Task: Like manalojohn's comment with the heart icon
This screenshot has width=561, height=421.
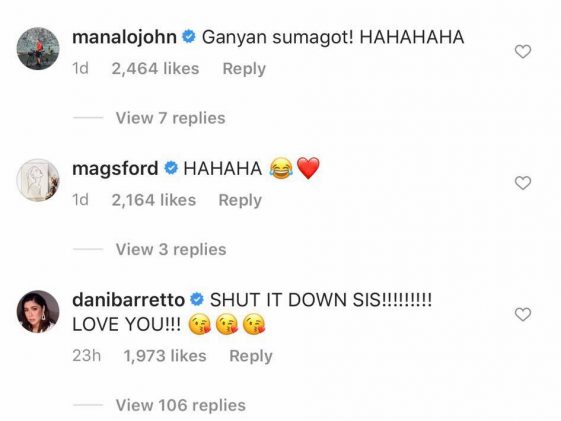Action: point(523,52)
